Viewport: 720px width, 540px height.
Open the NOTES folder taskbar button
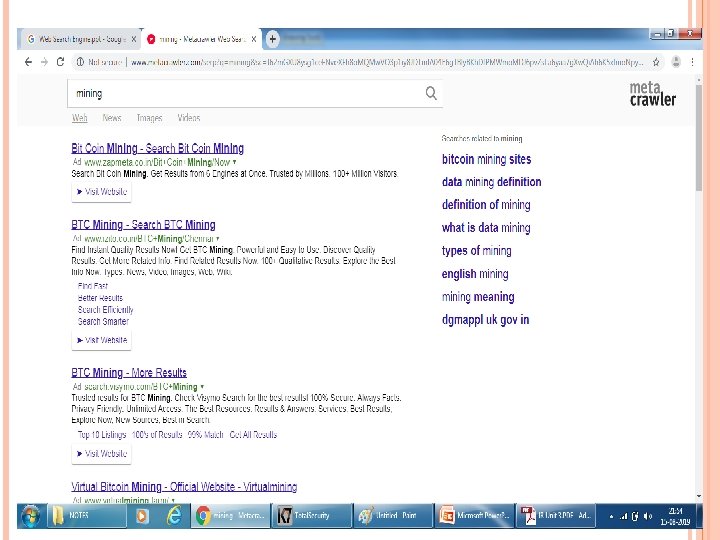(86, 516)
